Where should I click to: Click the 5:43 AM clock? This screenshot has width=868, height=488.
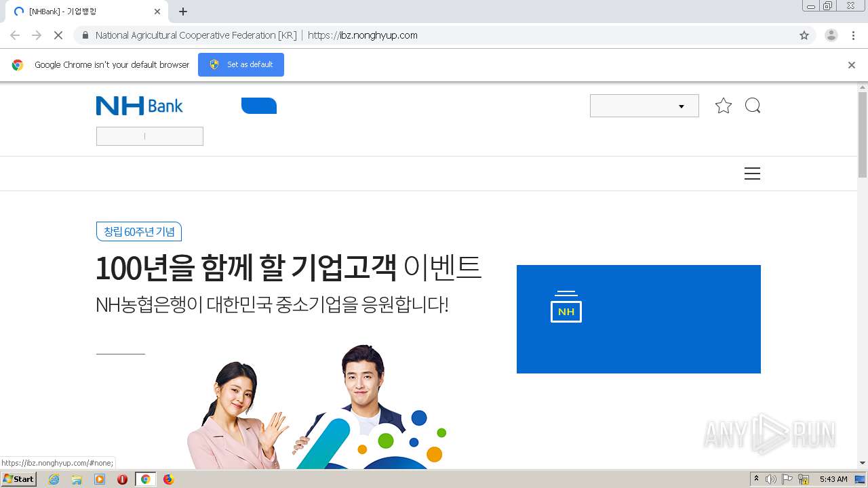pos(833,479)
